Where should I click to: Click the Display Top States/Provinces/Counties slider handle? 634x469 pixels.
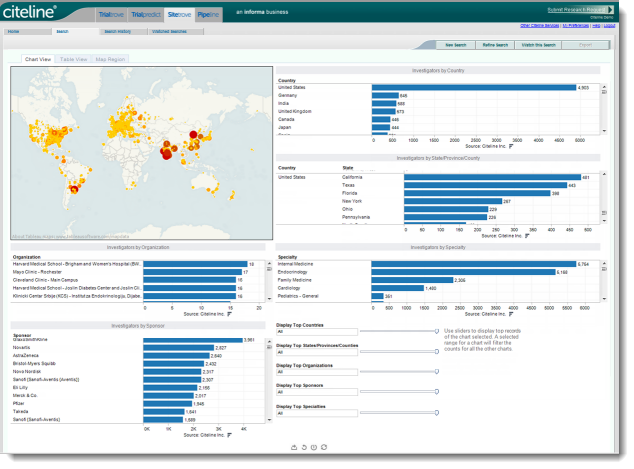pyautogui.click(x=437, y=351)
